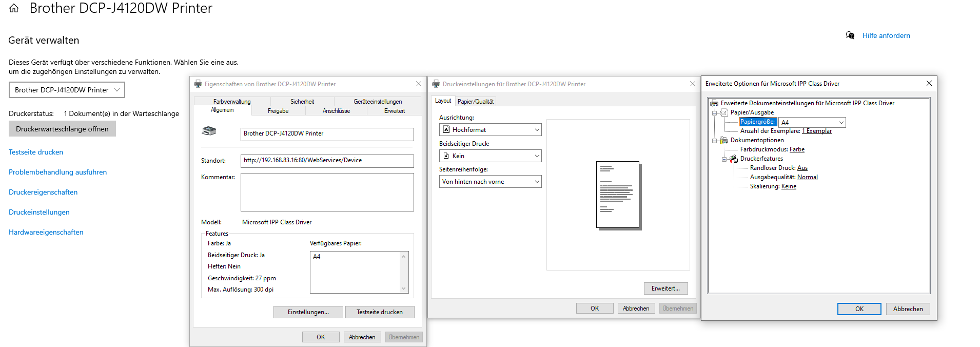
Task: Click Problembehandlung ausführen link
Action: click(57, 172)
